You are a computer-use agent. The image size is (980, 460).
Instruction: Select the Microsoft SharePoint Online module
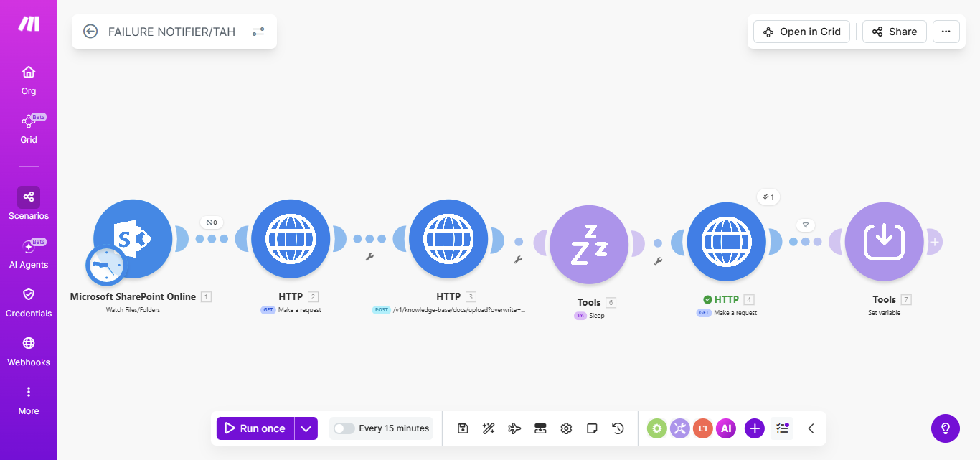[x=133, y=239]
